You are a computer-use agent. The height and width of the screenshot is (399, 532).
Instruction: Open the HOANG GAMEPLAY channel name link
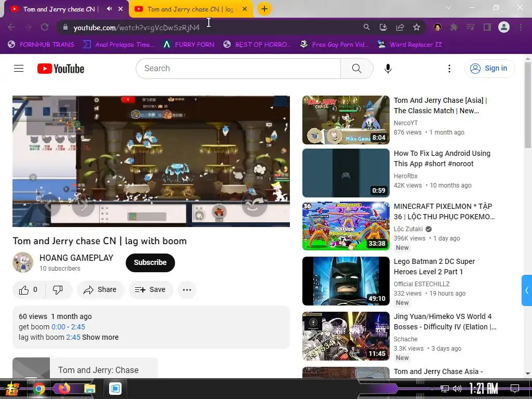pyautogui.click(x=76, y=258)
